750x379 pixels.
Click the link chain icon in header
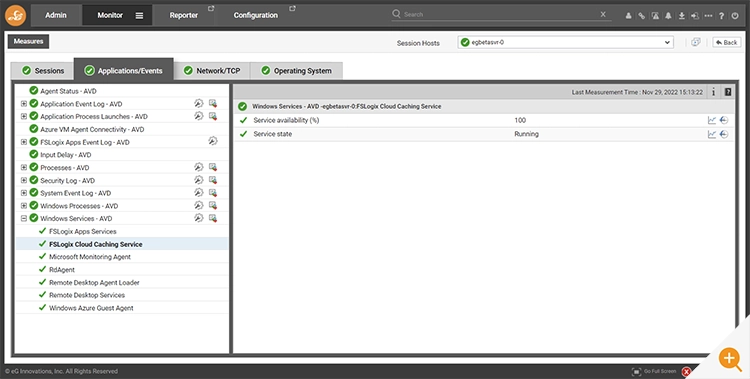coord(641,16)
